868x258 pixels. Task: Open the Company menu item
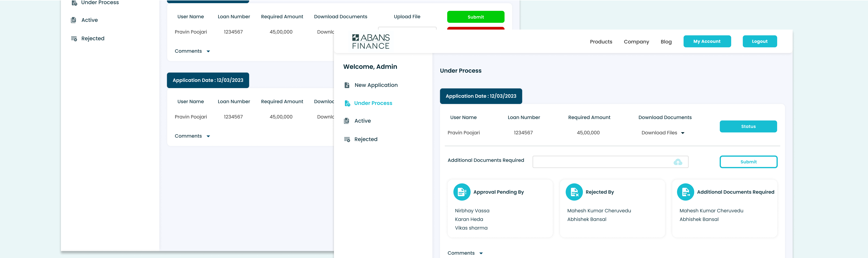[x=636, y=42]
